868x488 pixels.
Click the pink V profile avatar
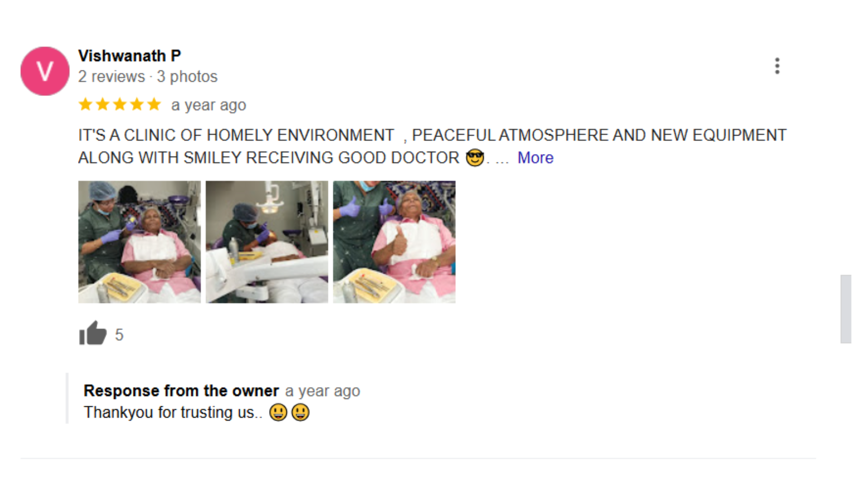(x=45, y=71)
